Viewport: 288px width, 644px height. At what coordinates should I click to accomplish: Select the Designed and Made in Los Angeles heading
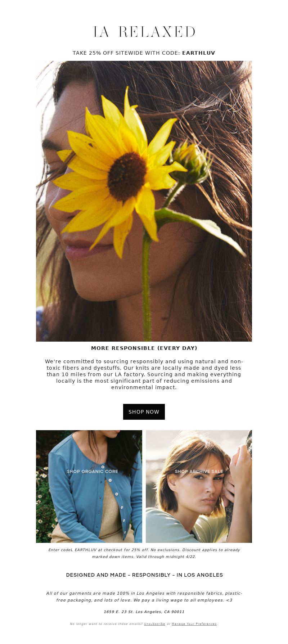point(144,575)
